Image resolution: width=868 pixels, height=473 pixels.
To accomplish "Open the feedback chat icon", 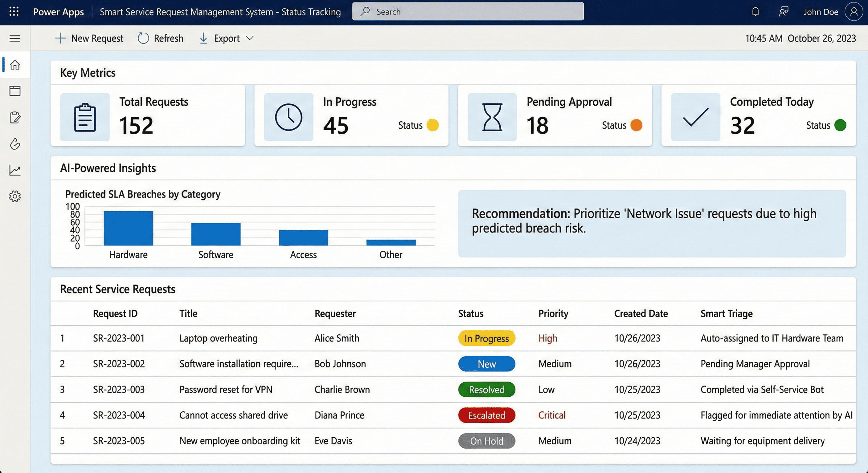I will pos(784,12).
